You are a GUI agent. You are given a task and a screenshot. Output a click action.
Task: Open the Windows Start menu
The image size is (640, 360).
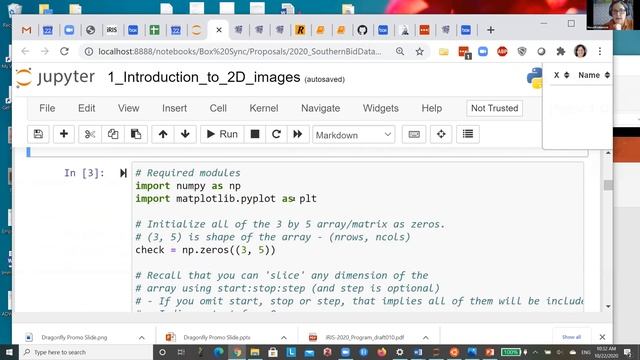[9, 352]
